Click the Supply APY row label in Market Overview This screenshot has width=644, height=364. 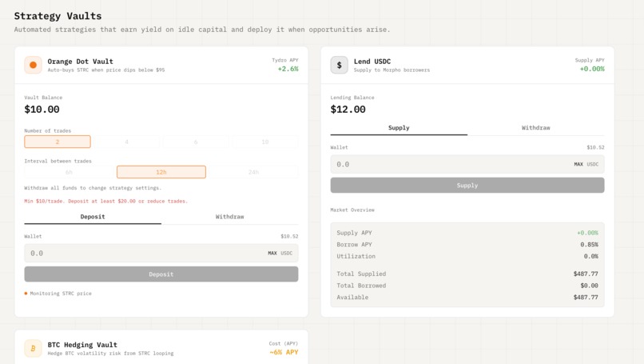click(354, 233)
